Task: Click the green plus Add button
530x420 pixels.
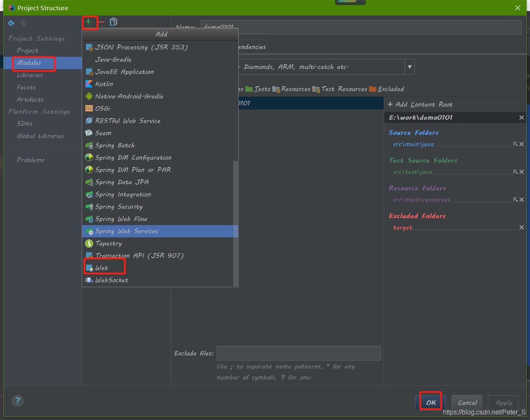Action: [88, 22]
